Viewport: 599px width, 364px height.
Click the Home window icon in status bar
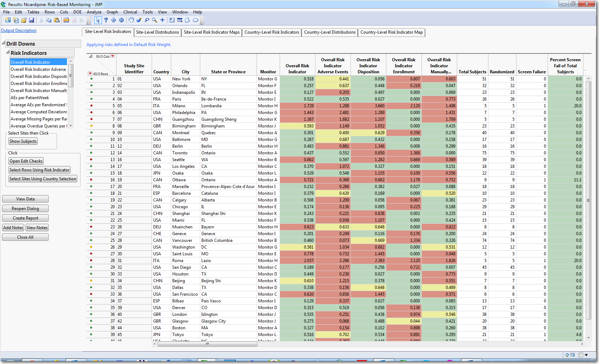tap(567, 355)
